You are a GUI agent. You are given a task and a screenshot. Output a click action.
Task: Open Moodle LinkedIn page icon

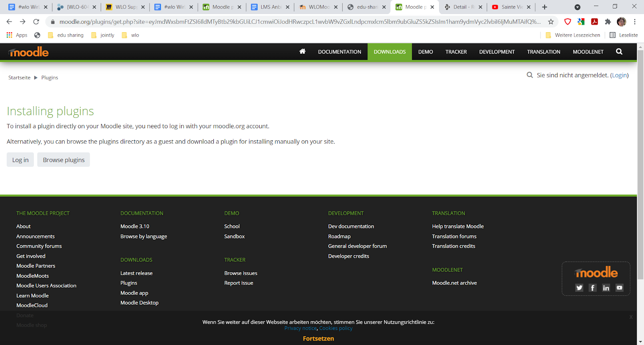[606, 287]
